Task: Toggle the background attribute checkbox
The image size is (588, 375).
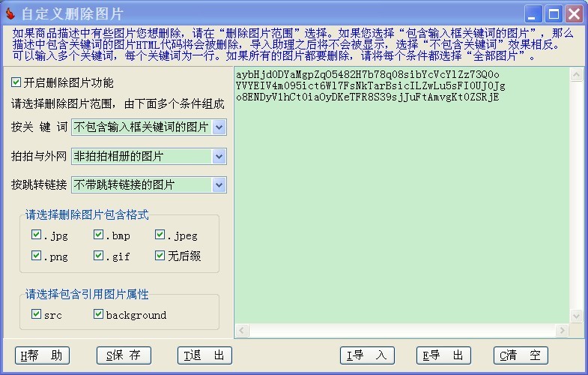Action: click(x=99, y=314)
